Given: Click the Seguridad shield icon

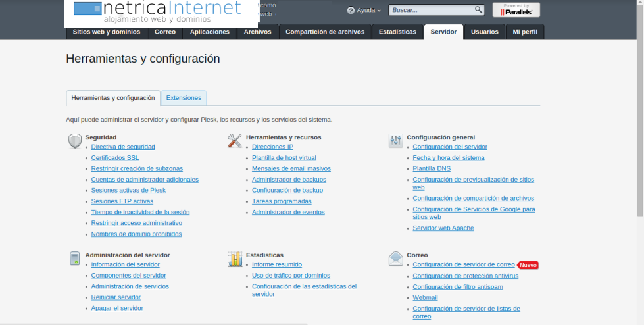Looking at the screenshot, I should (75, 141).
